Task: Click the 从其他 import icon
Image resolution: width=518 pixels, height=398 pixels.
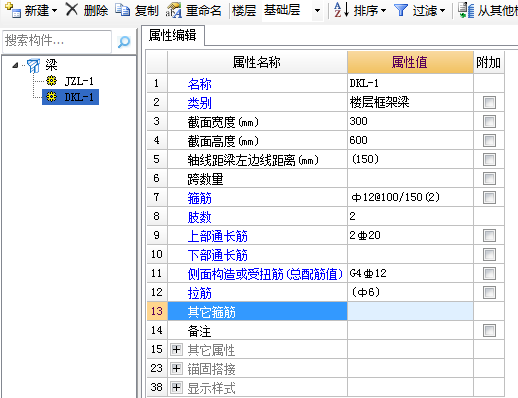Action: click(x=466, y=10)
